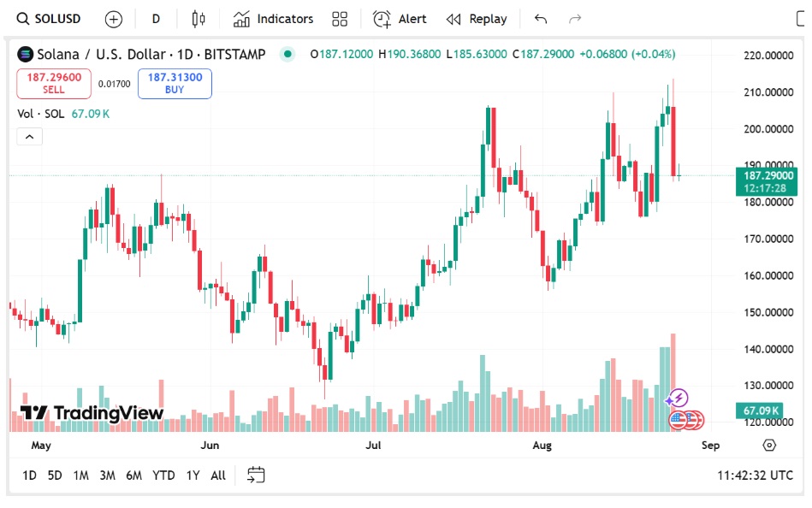Click the blue BUY button

[174, 83]
